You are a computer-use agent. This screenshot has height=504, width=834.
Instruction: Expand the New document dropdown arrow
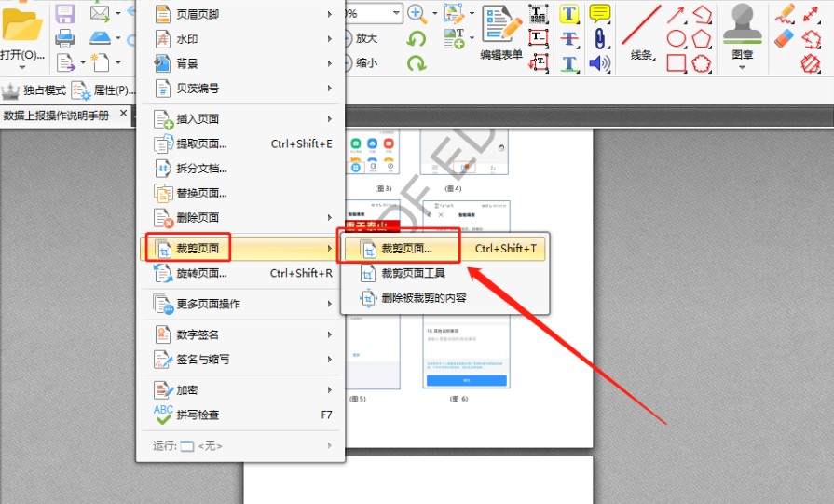point(118,62)
